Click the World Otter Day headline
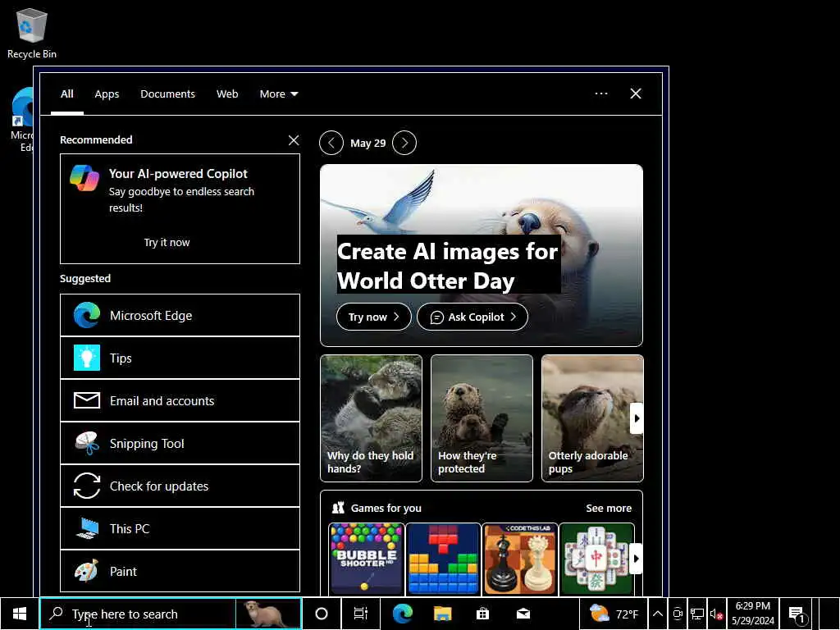 coord(448,265)
